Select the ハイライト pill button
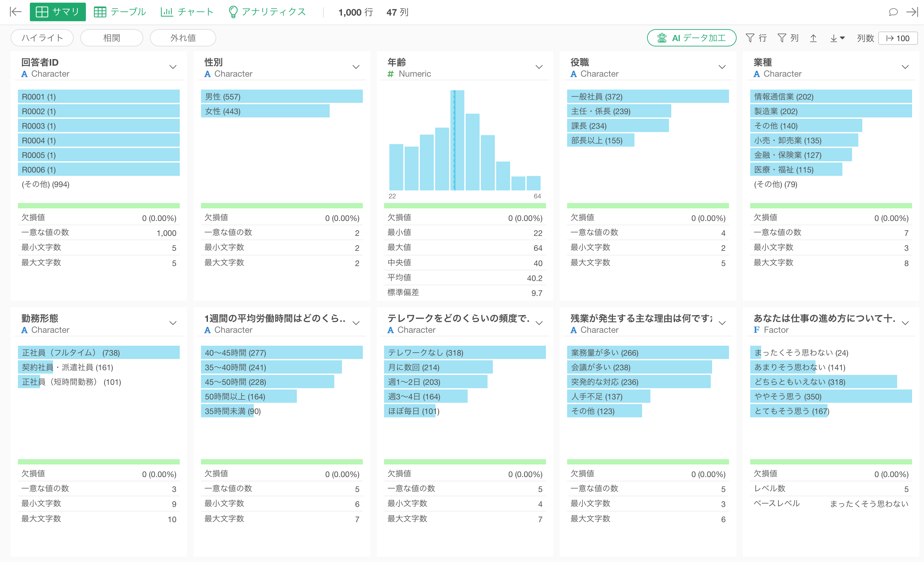The height and width of the screenshot is (562, 924). (42, 38)
